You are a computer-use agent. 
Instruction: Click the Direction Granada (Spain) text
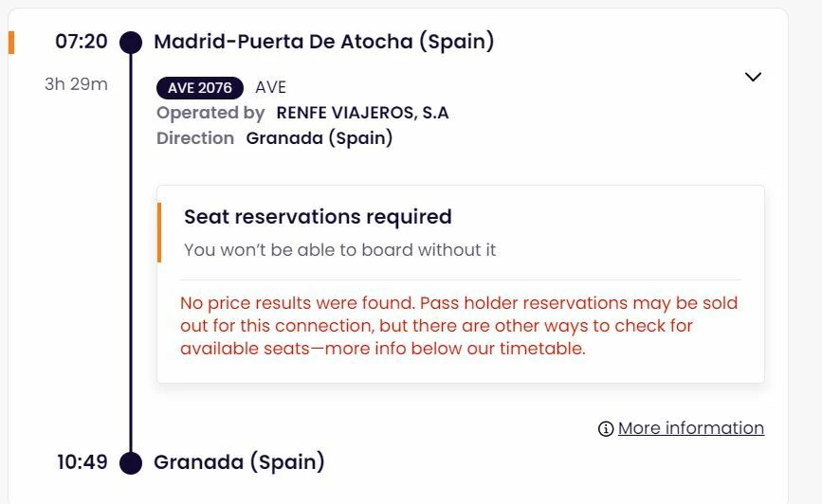[319, 138]
